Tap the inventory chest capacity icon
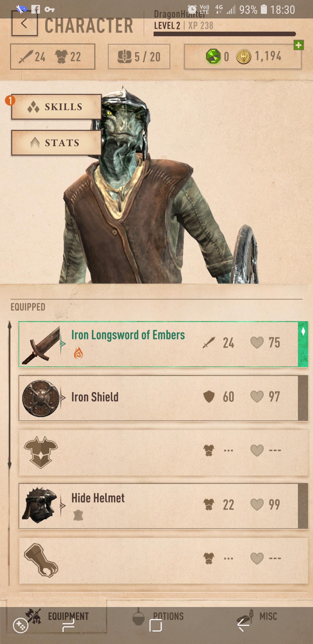313x644 pixels. click(124, 57)
